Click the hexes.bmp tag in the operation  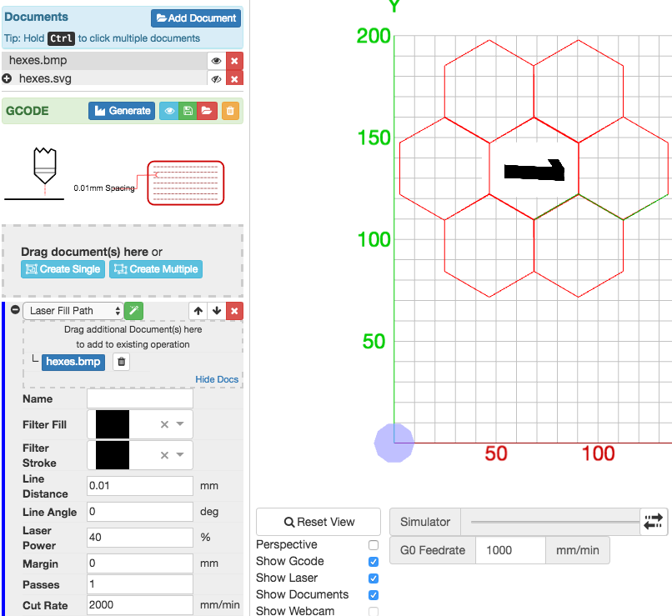(73, 362)
